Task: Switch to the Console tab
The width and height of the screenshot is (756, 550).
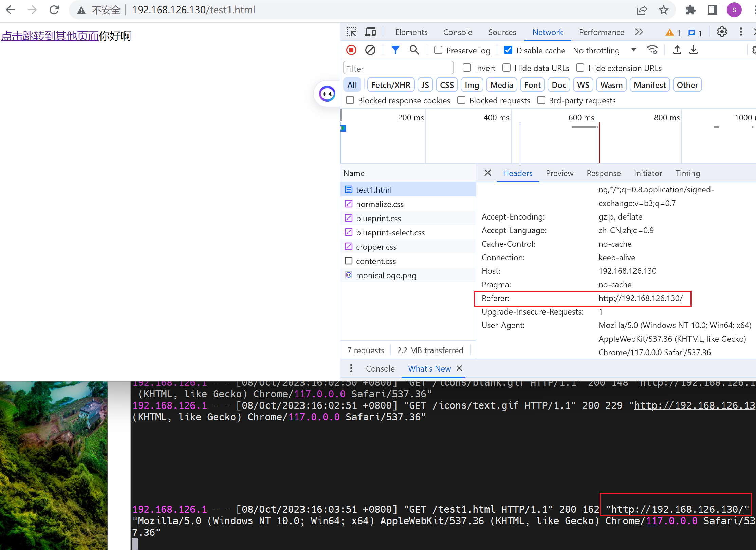Action: pyautogui.click(x=457, y=32)
